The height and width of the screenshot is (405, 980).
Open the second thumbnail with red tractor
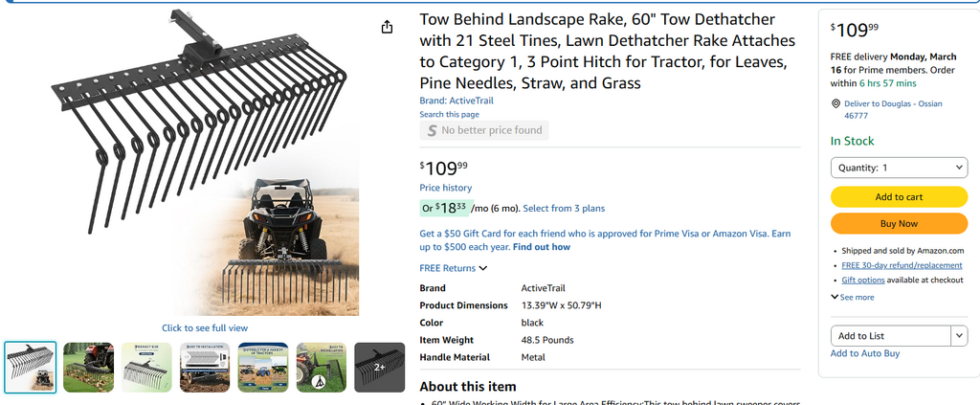(x=89, y=367)
